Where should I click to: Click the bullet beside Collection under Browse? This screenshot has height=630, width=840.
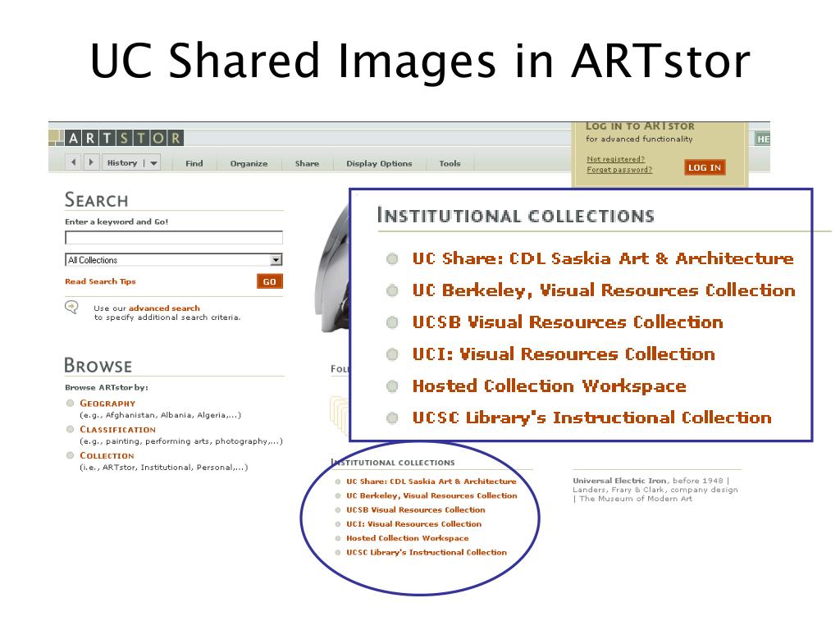click(71, 455)
